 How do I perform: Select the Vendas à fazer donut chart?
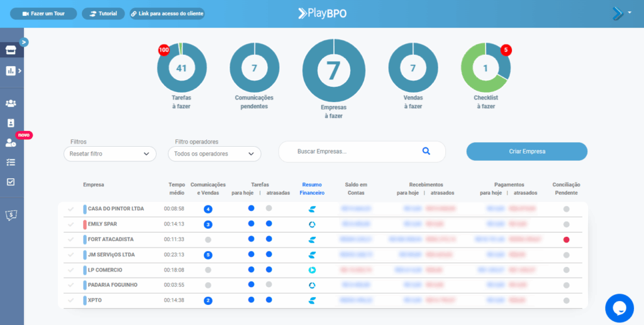coord(413,68)
